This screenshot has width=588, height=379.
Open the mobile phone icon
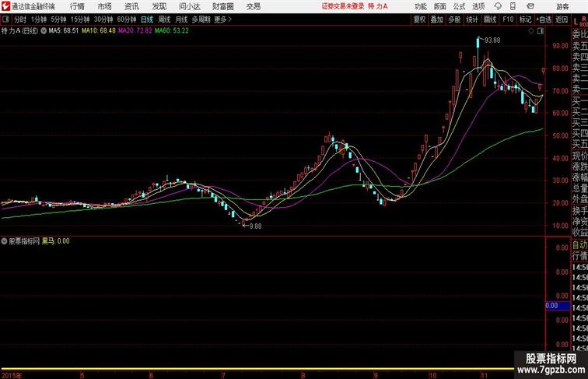pos(513,6)
